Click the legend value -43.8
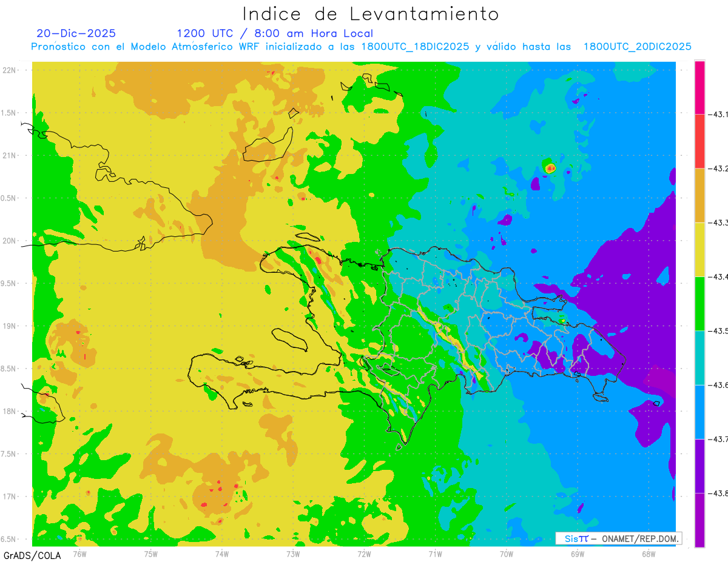The width and height of the screenshot is (728, 562). tap(718, 493)
